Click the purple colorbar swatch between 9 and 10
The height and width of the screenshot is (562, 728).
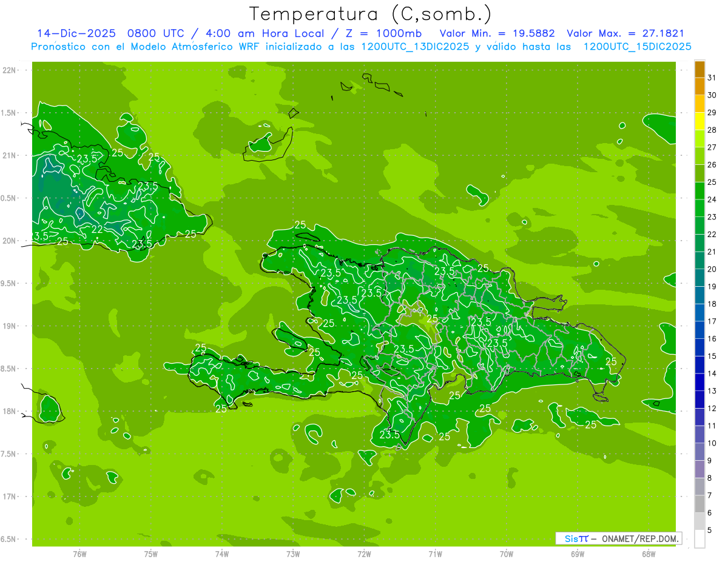tap(699, 452)
